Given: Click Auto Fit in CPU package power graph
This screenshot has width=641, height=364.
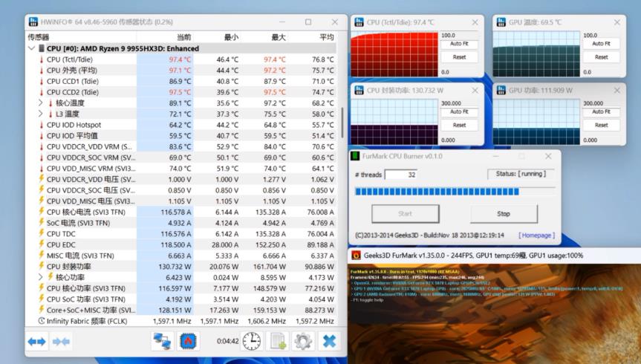Looking at the screenshot, I should (x=459, y=111).
